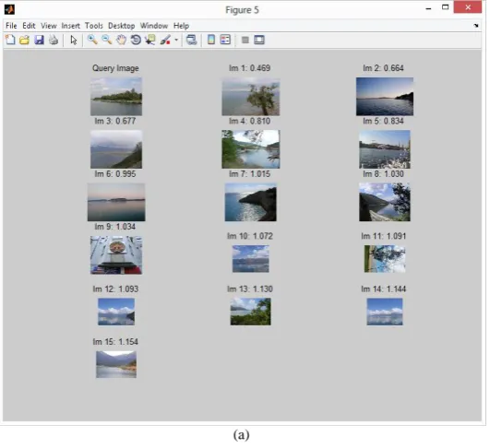The height and width of the screenshot is (448, 490).
Task: Click the thumbnail under Im 6: 0.995
Action: (x=116, y=202)
